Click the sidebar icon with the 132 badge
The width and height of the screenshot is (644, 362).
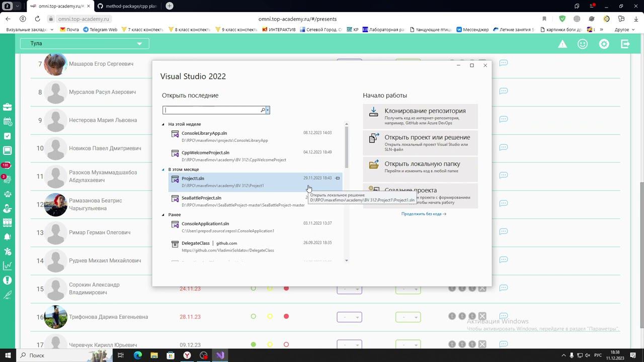7,165
